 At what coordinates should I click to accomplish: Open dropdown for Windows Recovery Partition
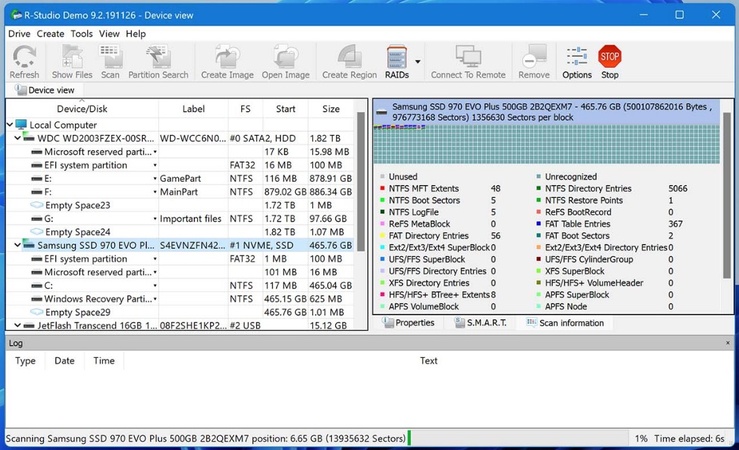(155, 299)
